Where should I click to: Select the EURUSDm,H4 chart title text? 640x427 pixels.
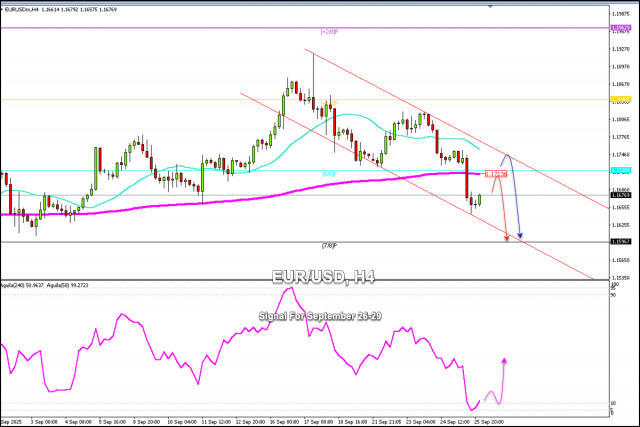21,9
